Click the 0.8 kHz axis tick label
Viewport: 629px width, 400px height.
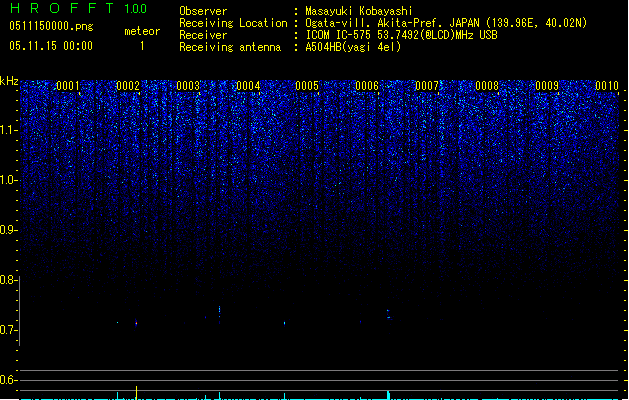pyautogui.click(x=8, y=280)
